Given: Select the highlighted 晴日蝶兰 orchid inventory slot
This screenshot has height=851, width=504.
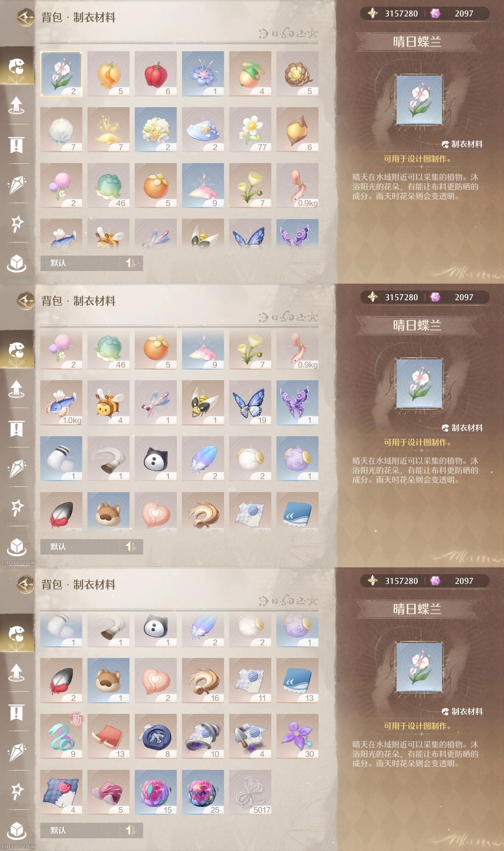Looking at the screenshot, I should pos(61,74).
